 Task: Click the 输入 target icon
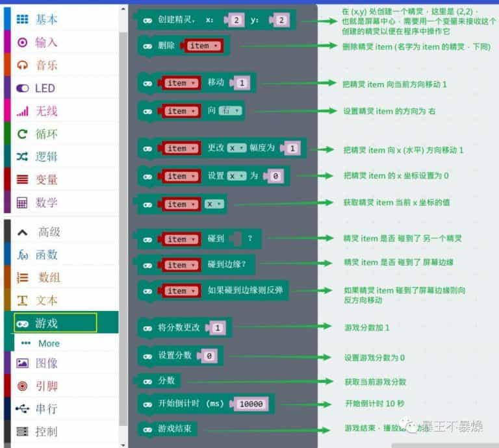23,42
